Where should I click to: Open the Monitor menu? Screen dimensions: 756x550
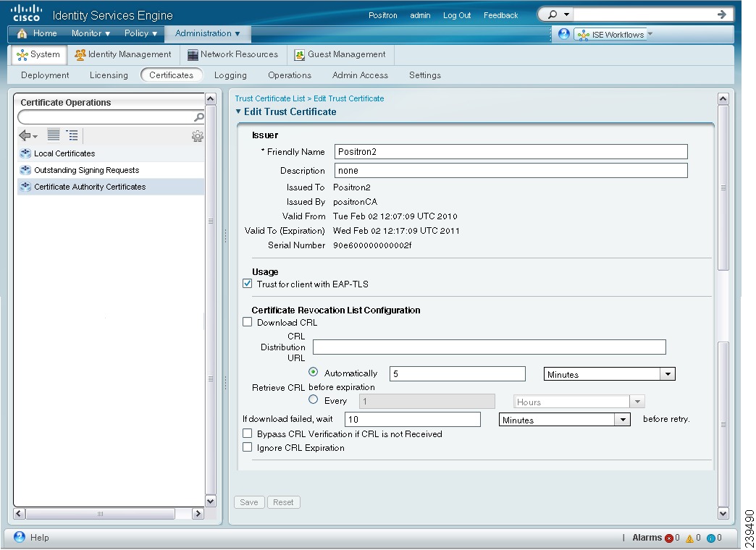[91, 33]
